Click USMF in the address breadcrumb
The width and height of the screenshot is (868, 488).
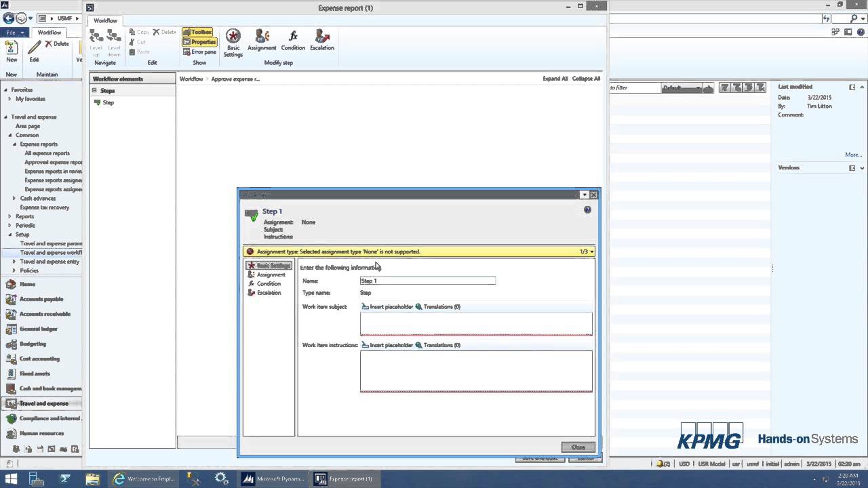tap(66, 18)
